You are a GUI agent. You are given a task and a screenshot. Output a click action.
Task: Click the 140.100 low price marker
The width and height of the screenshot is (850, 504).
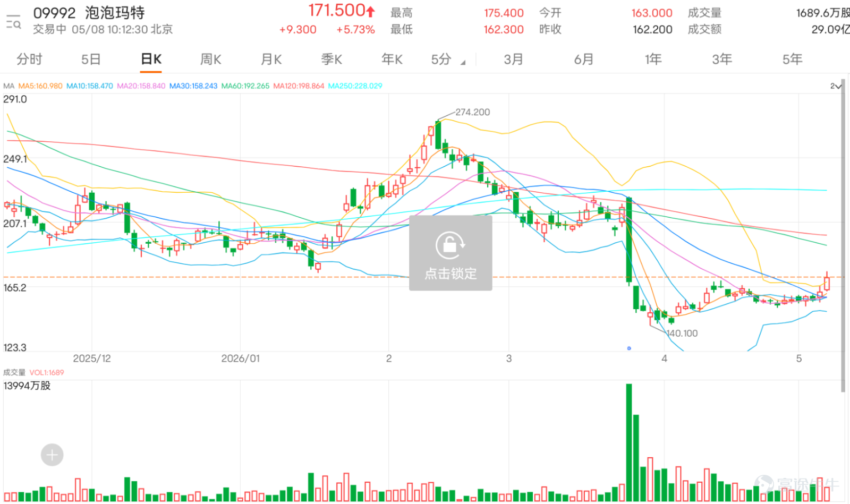pyautogui.click(x=682, y=334)
